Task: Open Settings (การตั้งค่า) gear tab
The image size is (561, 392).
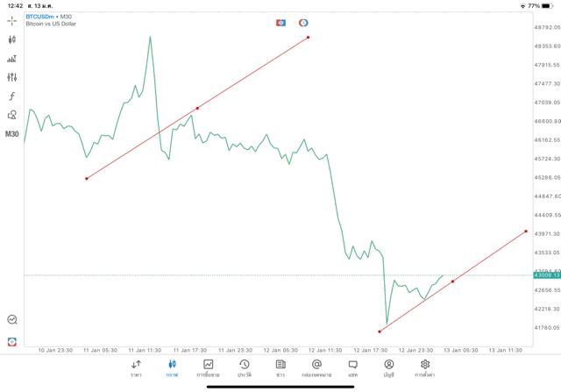Action: pos(425,367)
